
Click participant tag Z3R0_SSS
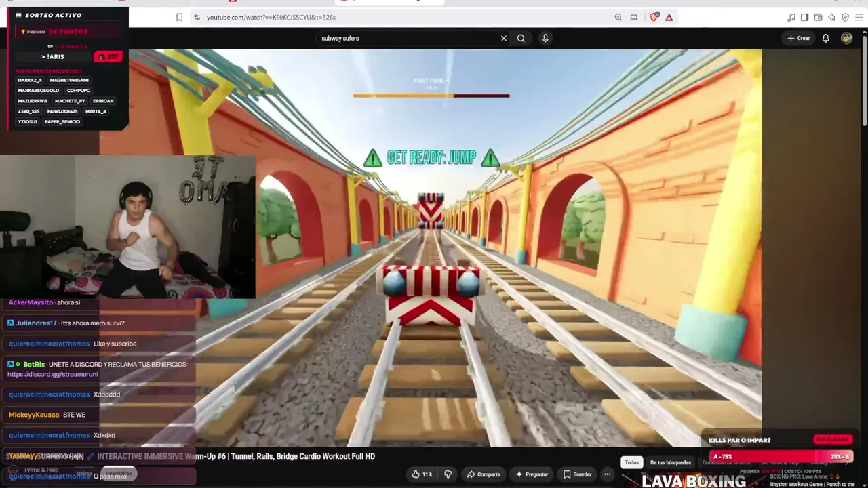(x=28, y=111)
